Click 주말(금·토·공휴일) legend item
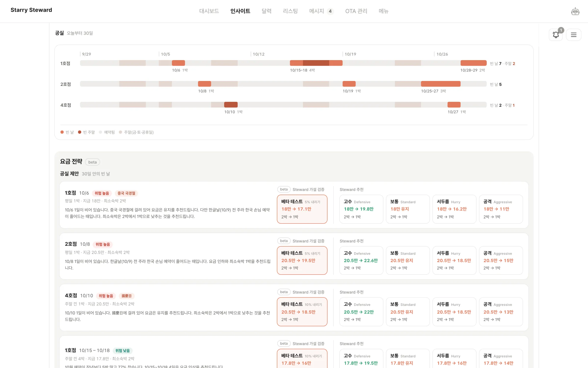 pos(136,132)
